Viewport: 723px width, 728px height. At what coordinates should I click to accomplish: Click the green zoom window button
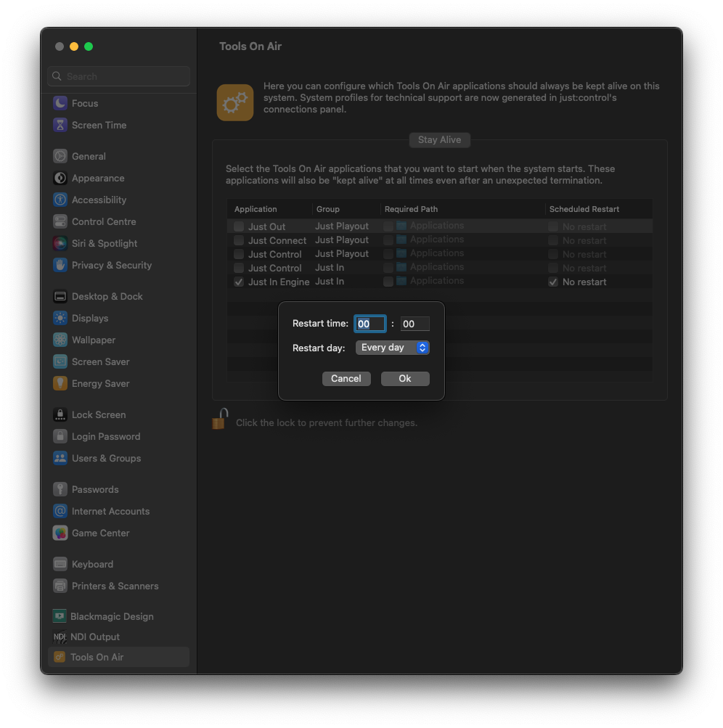point(89,46)
